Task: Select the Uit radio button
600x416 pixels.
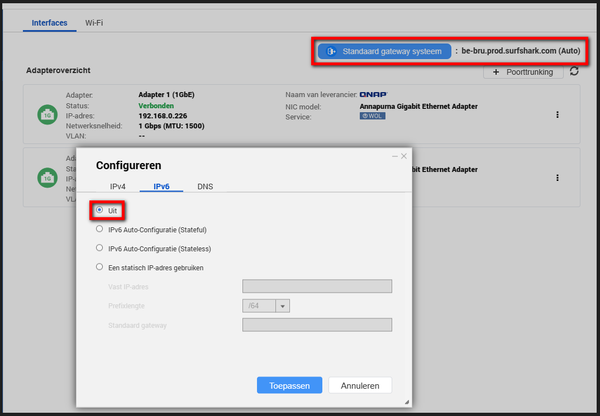Action: click(x=99, y=211)
